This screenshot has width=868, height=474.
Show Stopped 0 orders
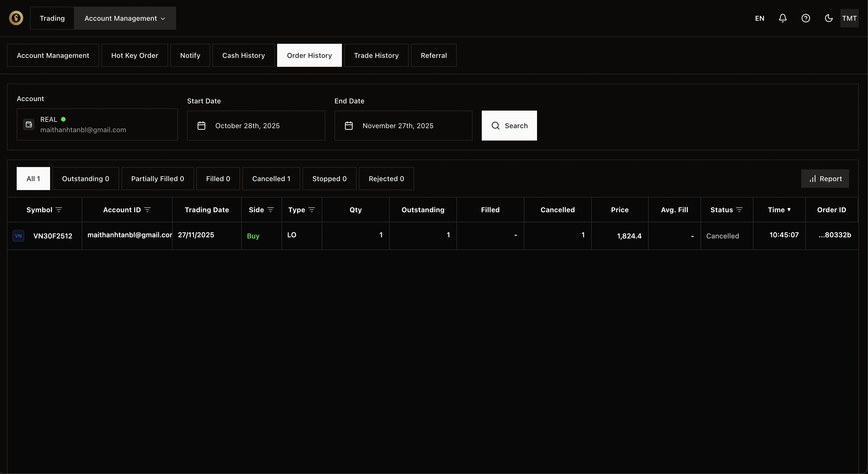pyautogui.click(x=329, y=179)
